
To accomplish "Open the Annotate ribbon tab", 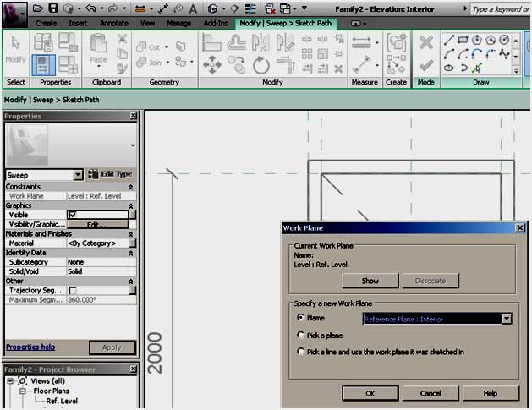I will point(114,24).
